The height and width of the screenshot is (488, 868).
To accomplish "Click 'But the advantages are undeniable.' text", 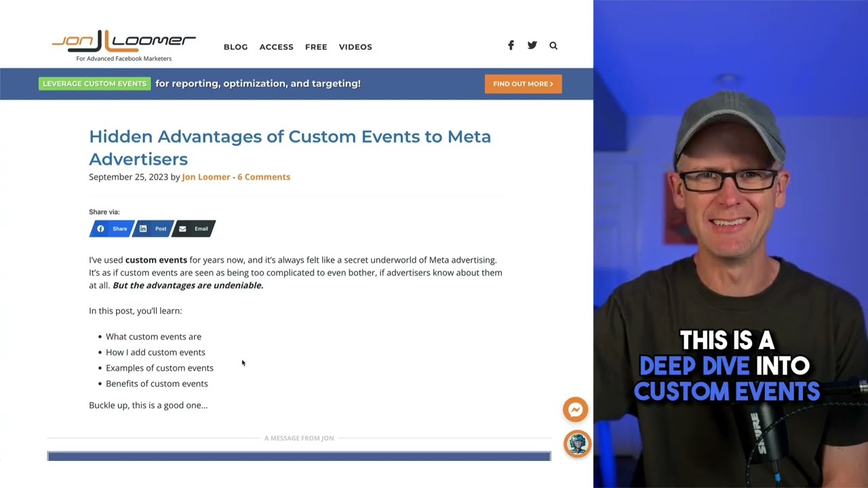I will 188,285.
